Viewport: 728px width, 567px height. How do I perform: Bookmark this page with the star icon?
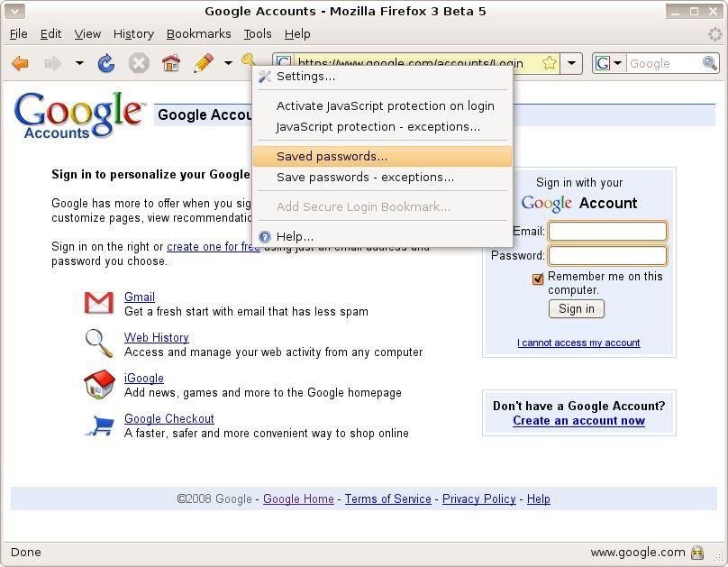pos(550,63)
